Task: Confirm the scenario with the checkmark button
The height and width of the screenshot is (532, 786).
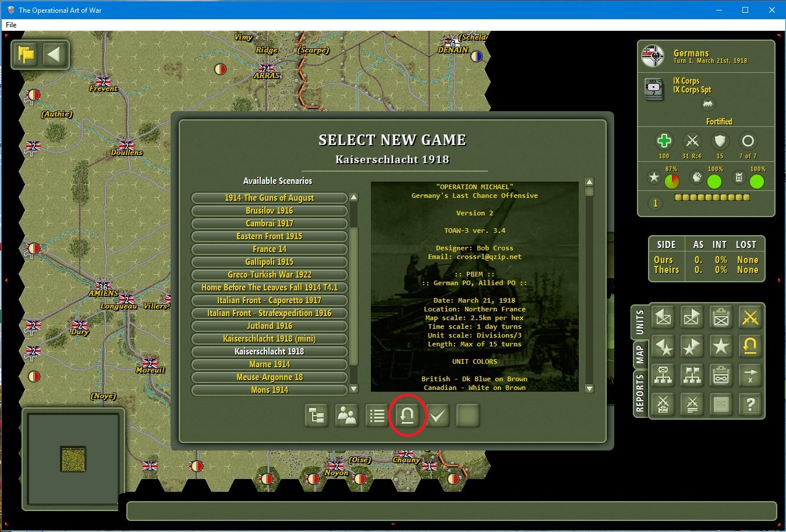Action: (438, 416)
